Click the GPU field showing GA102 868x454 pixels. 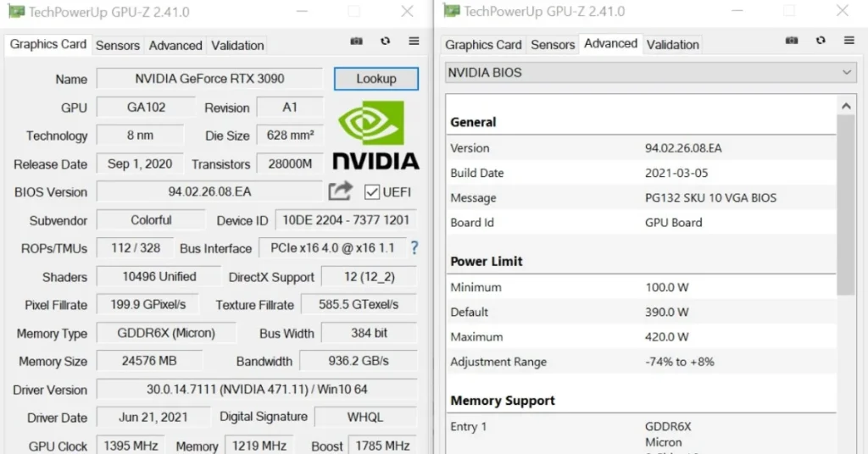[x=146, y=108]
